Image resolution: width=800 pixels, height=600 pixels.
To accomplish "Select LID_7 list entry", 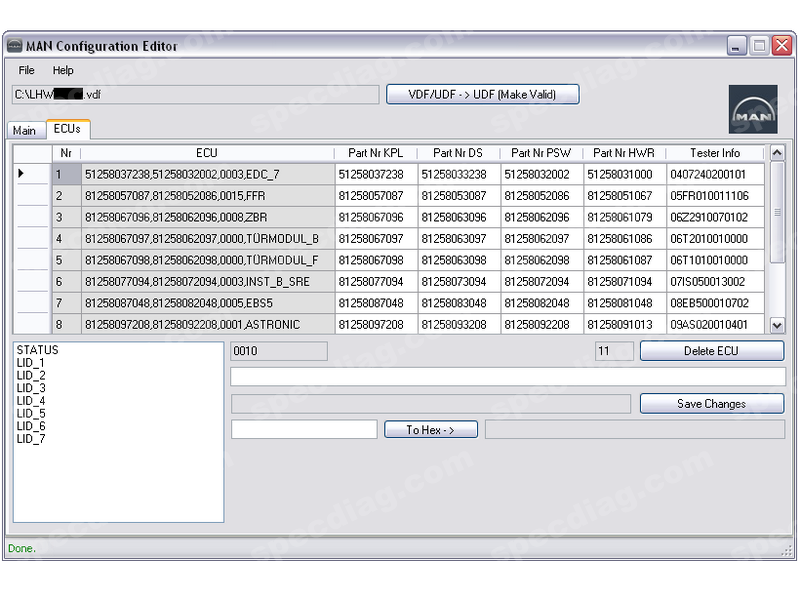I will [31, 439].
